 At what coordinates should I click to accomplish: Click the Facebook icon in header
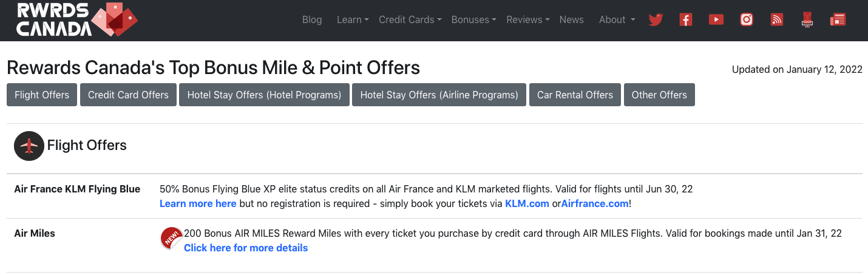pos(686,19)
